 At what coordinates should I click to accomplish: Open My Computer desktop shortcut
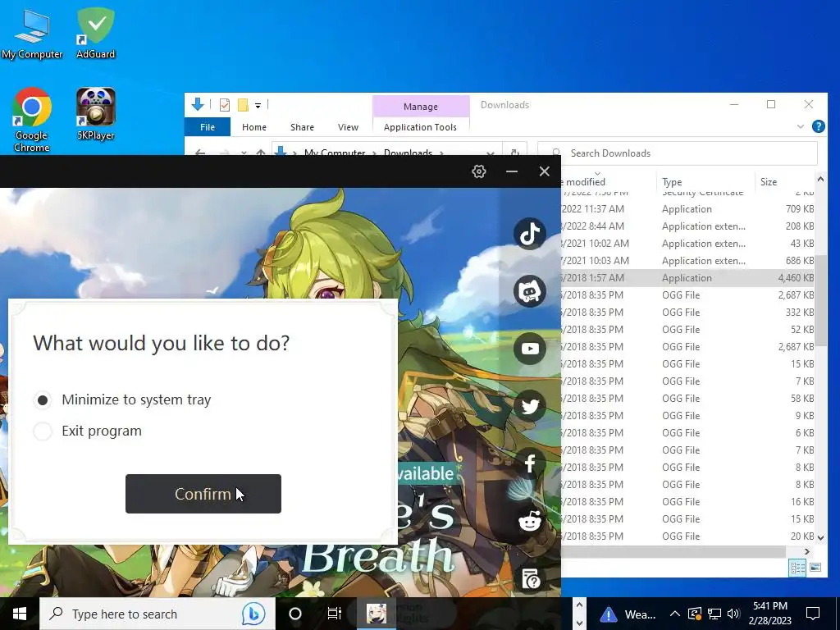[32, 34]
